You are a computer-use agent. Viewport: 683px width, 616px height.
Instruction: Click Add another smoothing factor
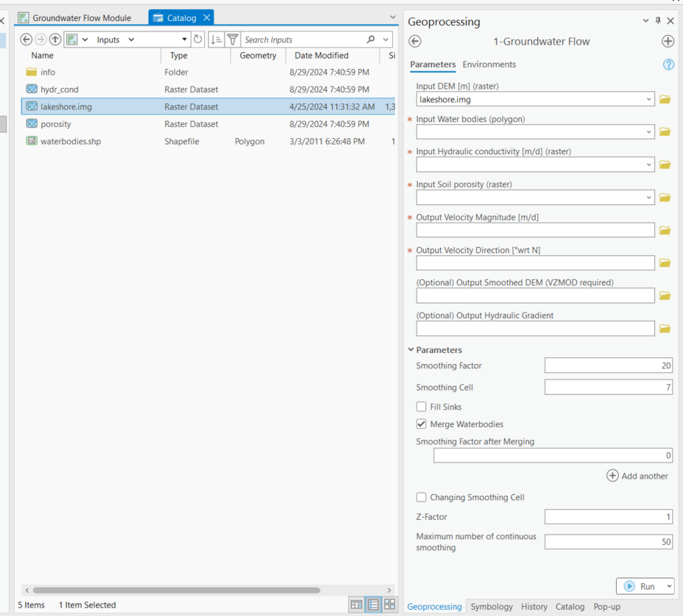click(637, 476)
